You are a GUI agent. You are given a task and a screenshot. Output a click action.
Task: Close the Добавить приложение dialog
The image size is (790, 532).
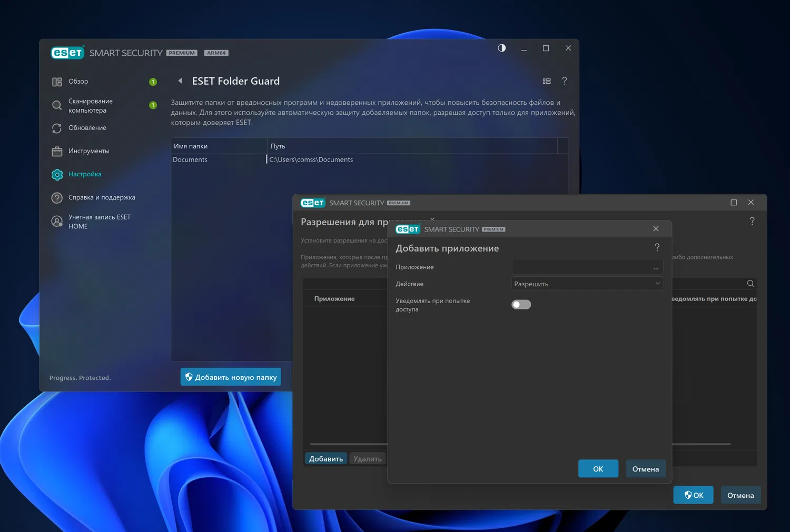(x=656, y=229)
